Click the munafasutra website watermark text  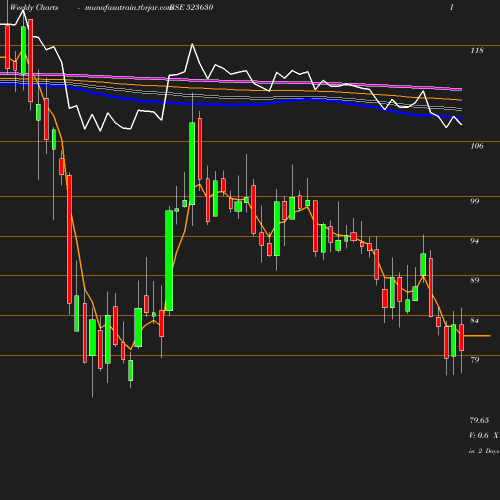pyautogui.click(x=128, y=8)
